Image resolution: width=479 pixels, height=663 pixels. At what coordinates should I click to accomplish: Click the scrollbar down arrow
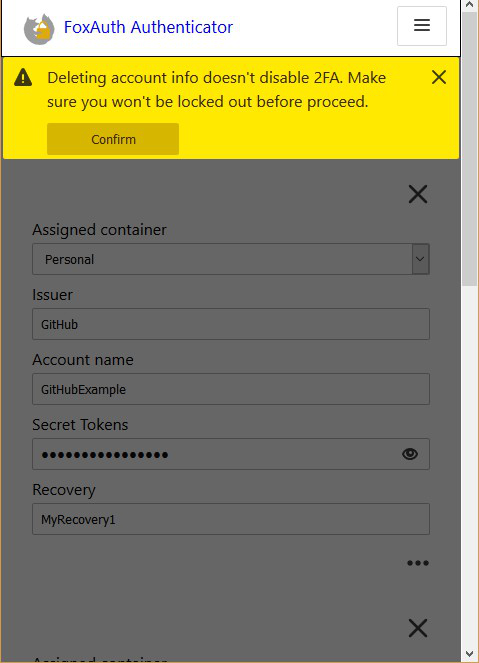tap(470, 654)
